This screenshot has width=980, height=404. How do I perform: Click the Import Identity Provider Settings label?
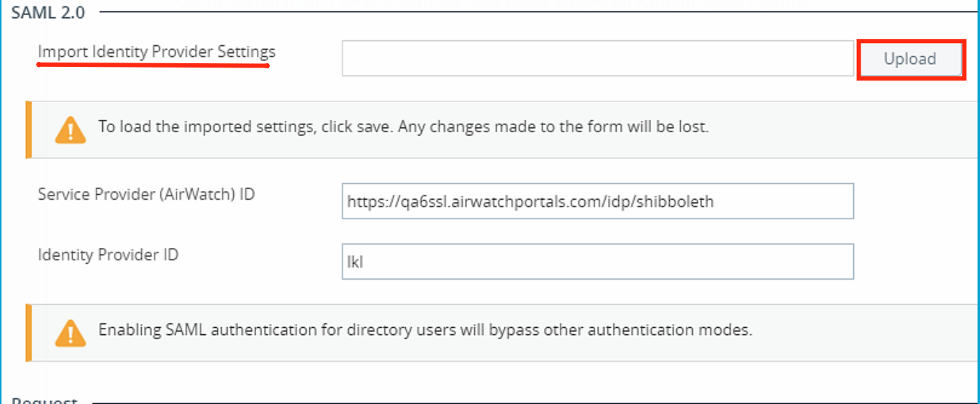(156, 52)
